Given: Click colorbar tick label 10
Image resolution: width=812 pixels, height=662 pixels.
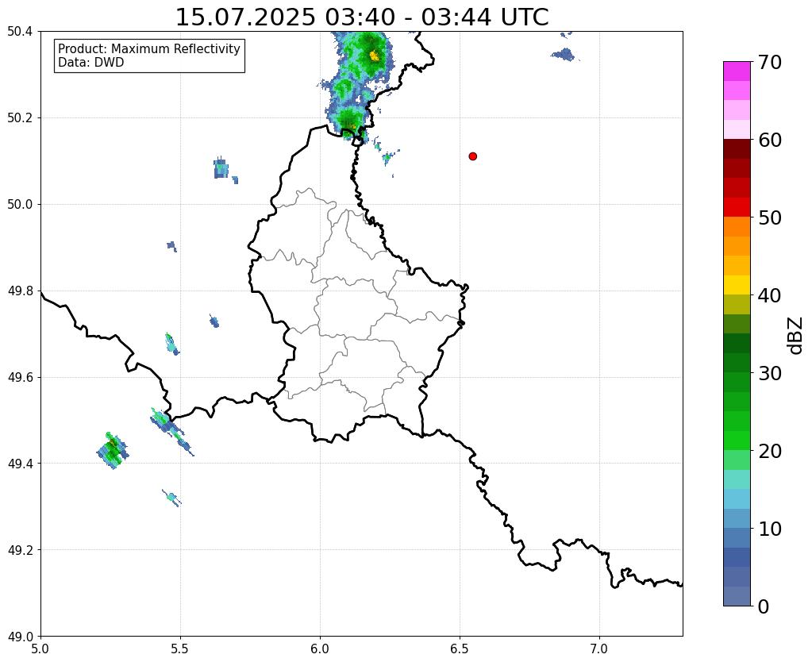Looking at the screenshot, I should click(770, 529).
